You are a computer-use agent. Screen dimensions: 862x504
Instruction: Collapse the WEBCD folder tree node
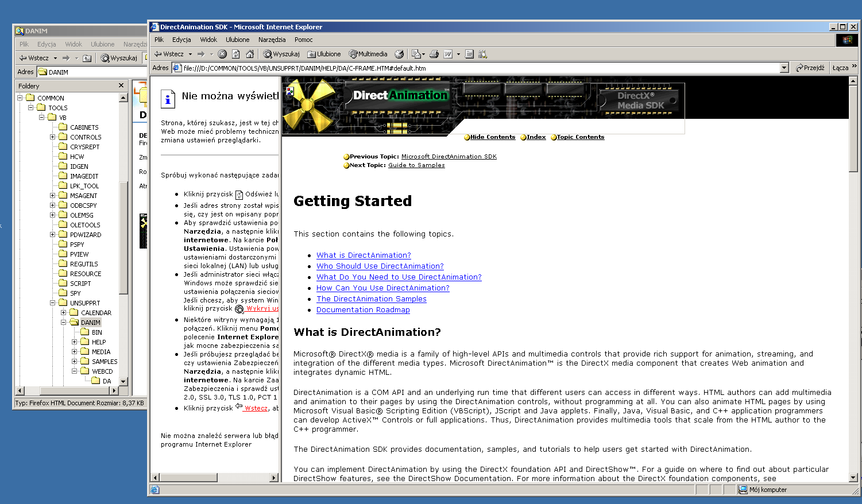[x=75, y=371]
